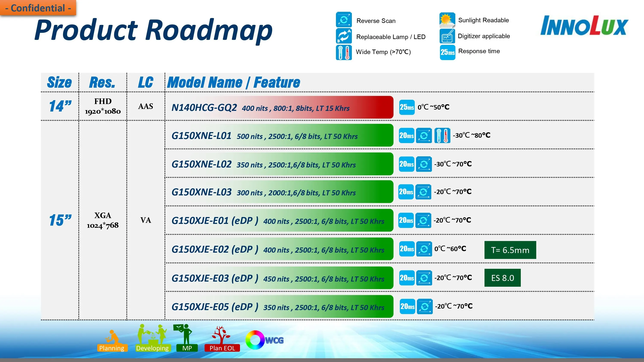
Task: Click the wide temp icon in G150XNE-L01 row
Action: point(442,135)
